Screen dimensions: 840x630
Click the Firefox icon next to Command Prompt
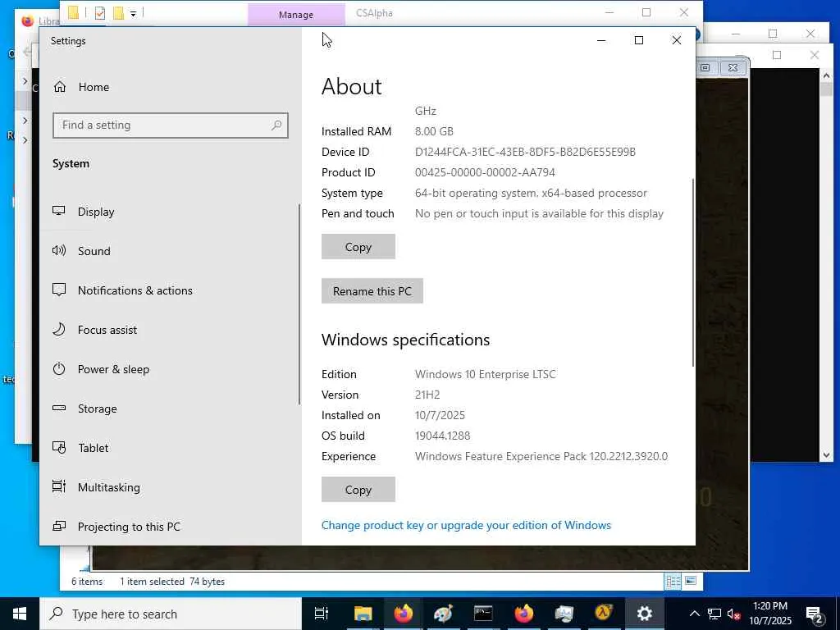tap(523, 614)
